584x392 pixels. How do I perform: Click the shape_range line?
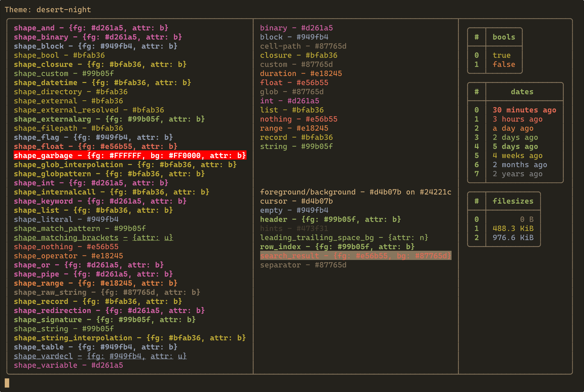[96, 284]
